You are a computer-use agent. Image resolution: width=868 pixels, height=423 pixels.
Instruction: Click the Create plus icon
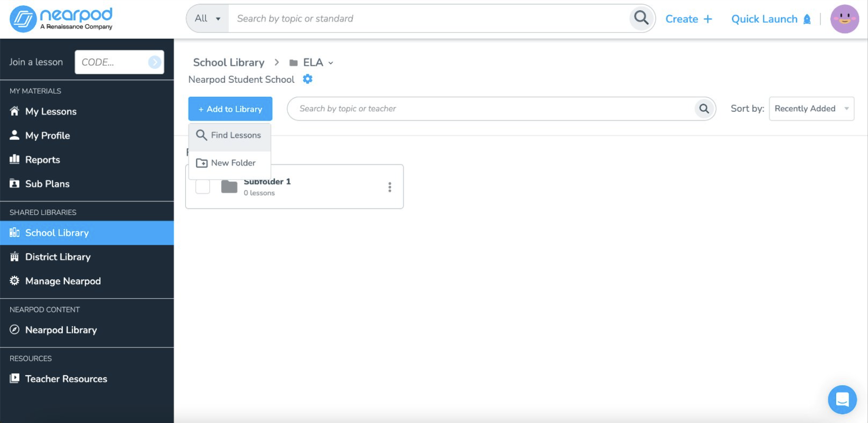pos(708,19)
